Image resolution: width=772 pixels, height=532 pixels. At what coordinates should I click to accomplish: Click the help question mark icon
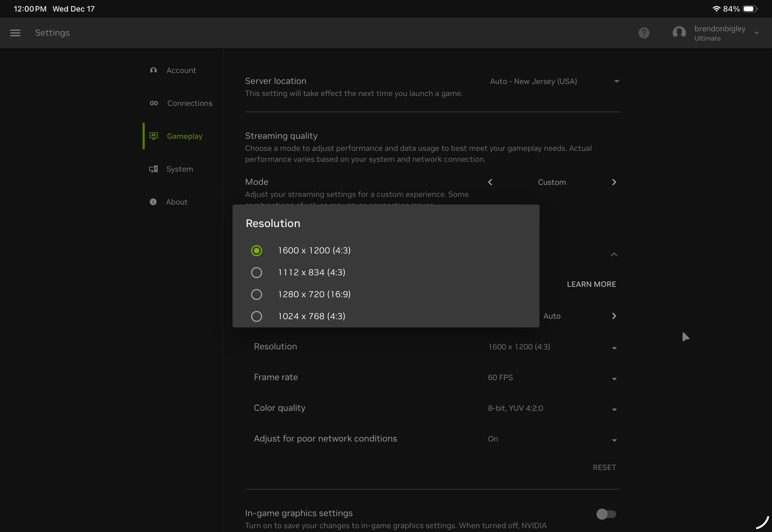pos(644,33)
